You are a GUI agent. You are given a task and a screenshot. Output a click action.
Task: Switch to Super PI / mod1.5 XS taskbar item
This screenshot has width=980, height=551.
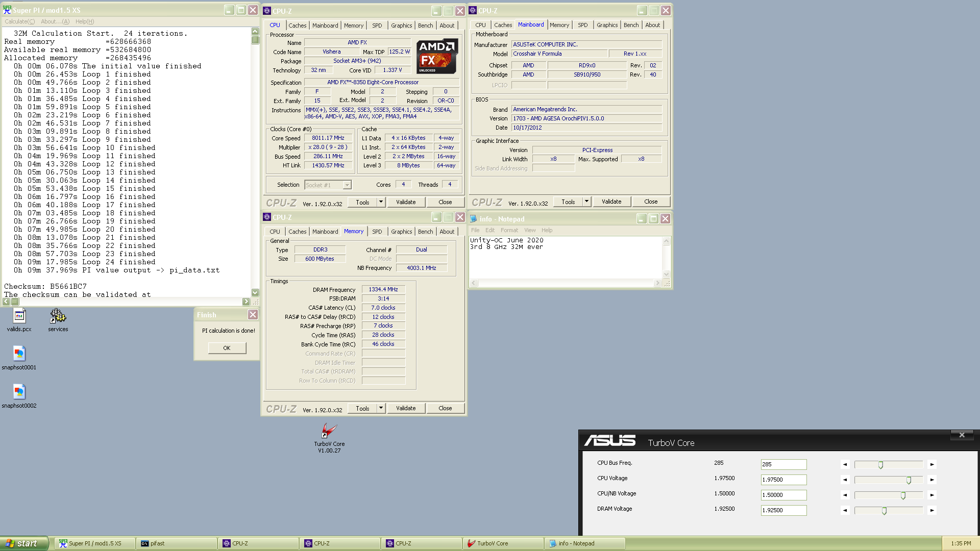click(95, 543)
